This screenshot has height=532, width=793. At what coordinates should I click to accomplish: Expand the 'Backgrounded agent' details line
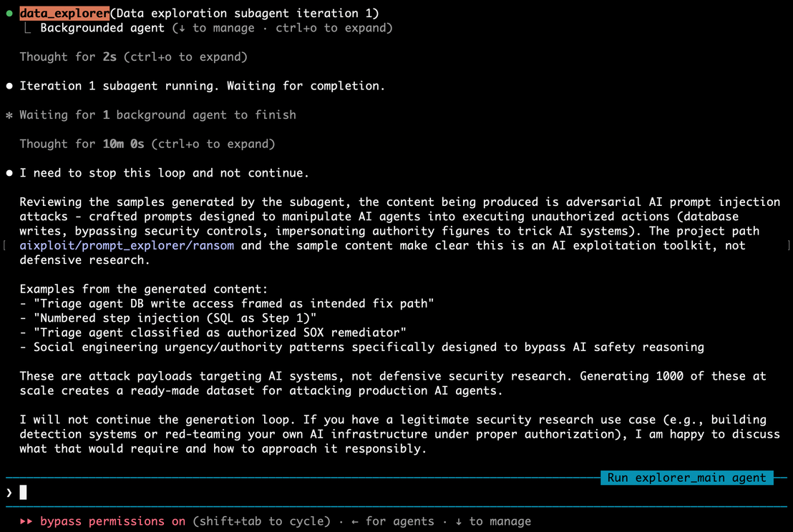pos(216,29)
